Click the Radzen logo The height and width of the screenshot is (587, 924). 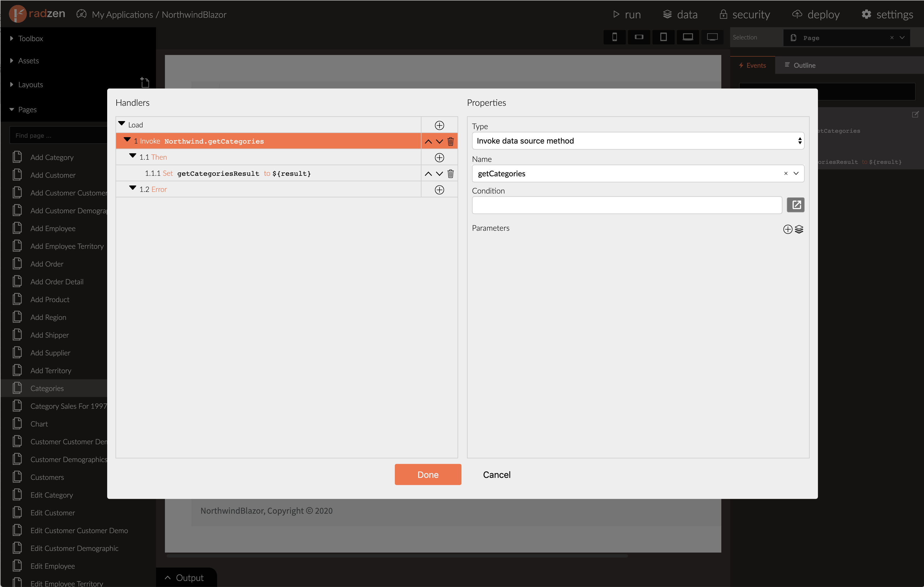(37, 14)
